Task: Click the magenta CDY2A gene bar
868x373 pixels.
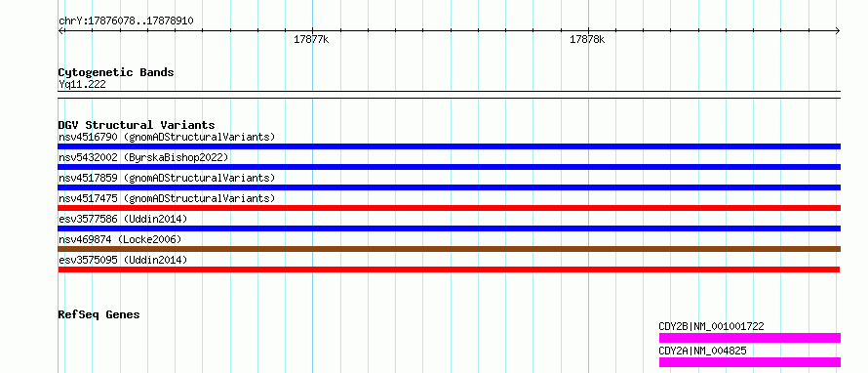Action: tap(750, 362)
